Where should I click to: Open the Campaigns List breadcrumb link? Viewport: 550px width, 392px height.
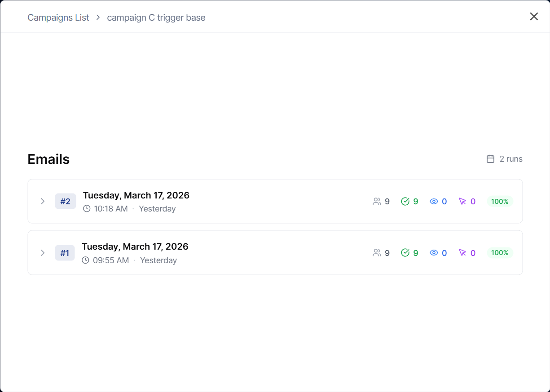tap(58, 18)
